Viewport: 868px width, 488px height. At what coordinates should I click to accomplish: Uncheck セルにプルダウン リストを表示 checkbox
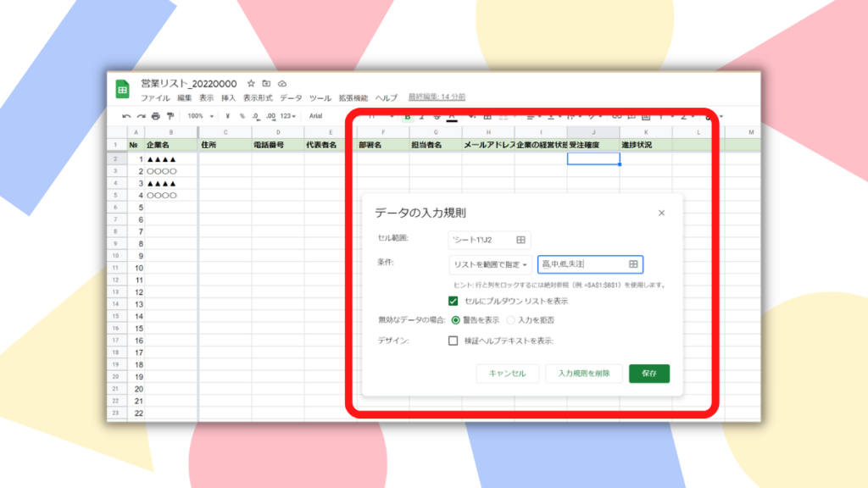coord(453,301)
